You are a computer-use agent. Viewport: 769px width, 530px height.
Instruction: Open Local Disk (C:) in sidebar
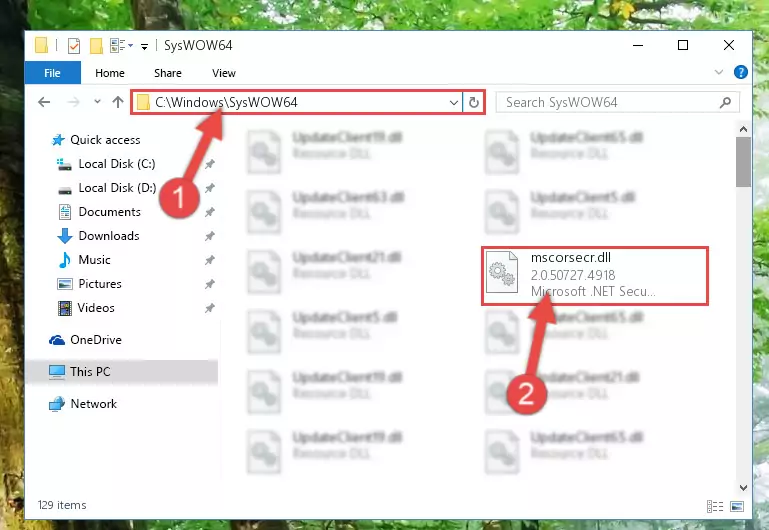point(106,164)
